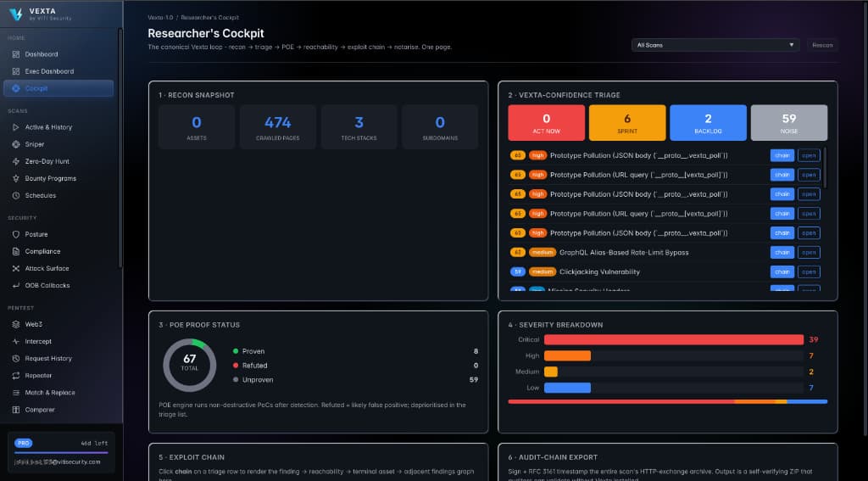Screen dimensions: 868x481
Task: Open the Repeater tool
Action: coord(58,376)
